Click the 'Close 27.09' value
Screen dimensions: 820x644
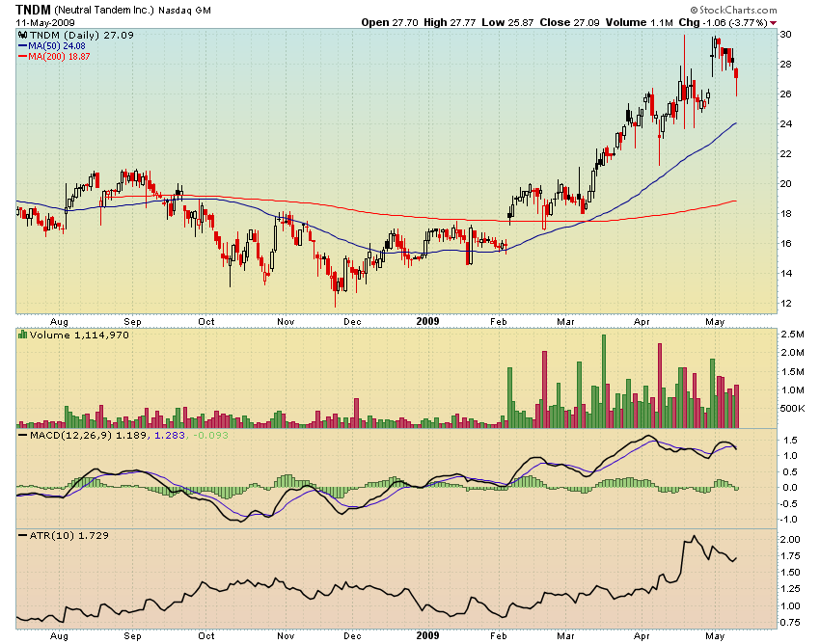pyautogui.click(x=569, y=22)
